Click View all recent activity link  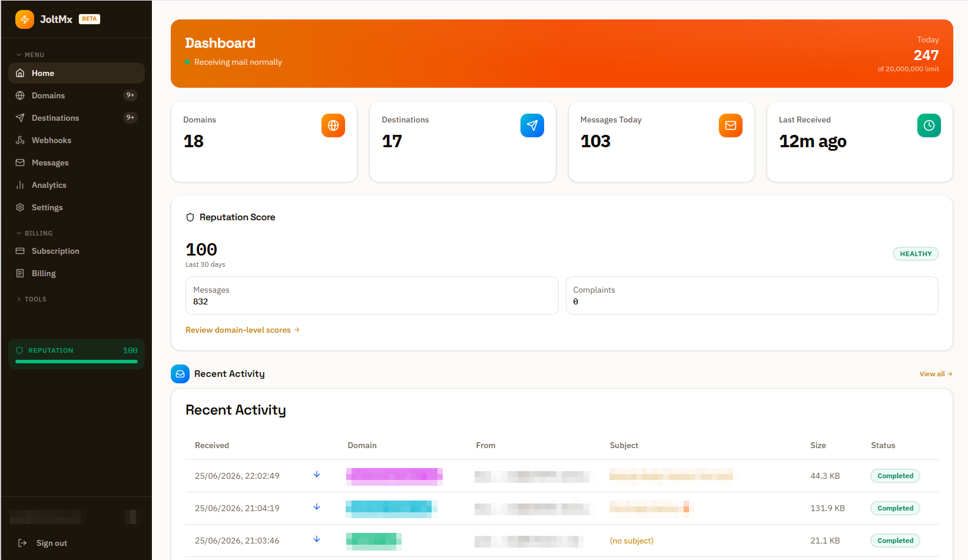click(936, 374)
